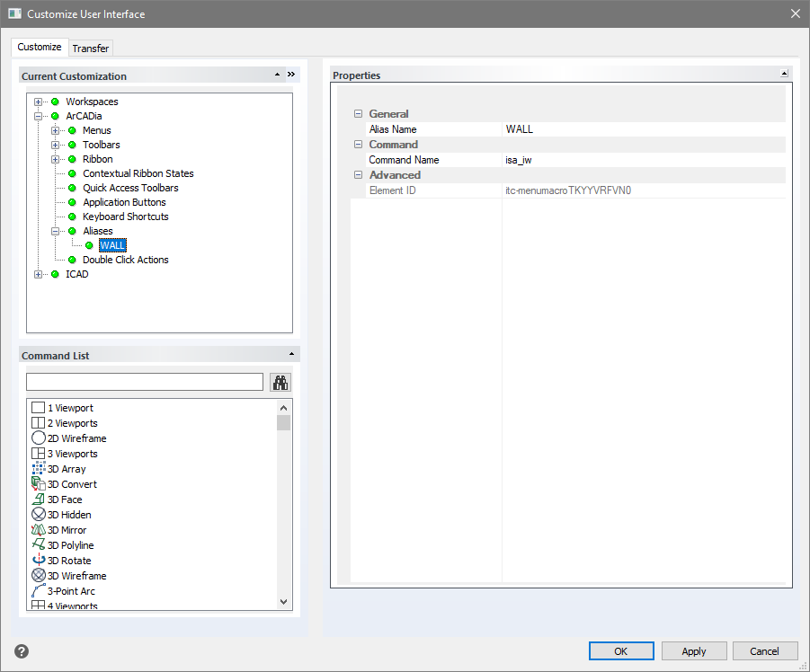The width and height of the screenshot is (810, 672).
Task: Close the Customize User Interface dialog
Action: (x=796, y=14)
